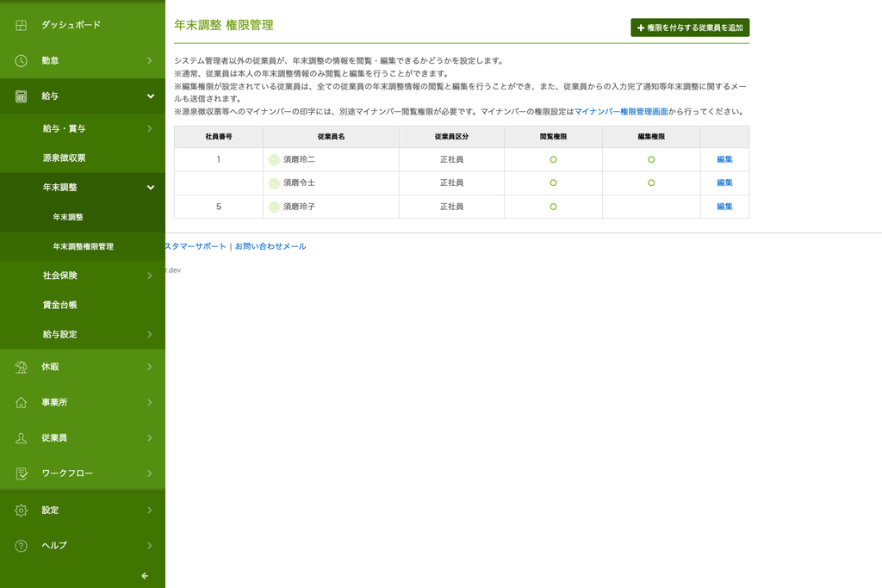Screen dimensions: 882x588
Task: Open the 年末調整権限管理 menu item
Action: tap(83, 246)
